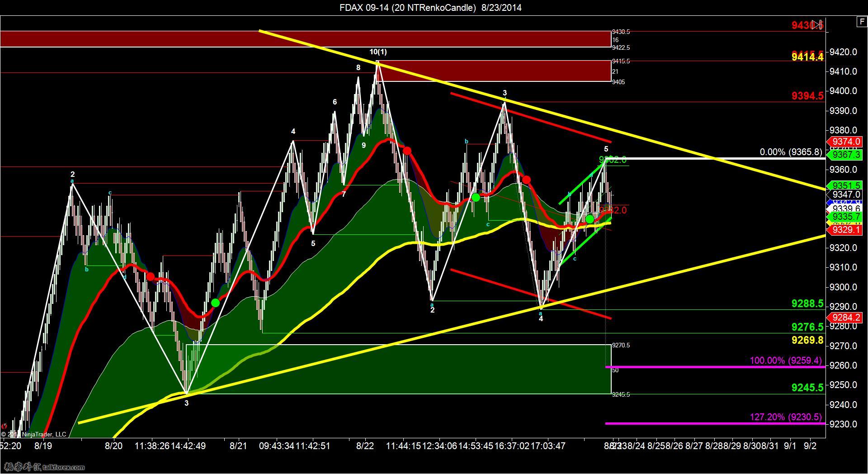Select the green 9367.3 price marker
Viewport: 868px width, 474px height.
click(844, 155)
